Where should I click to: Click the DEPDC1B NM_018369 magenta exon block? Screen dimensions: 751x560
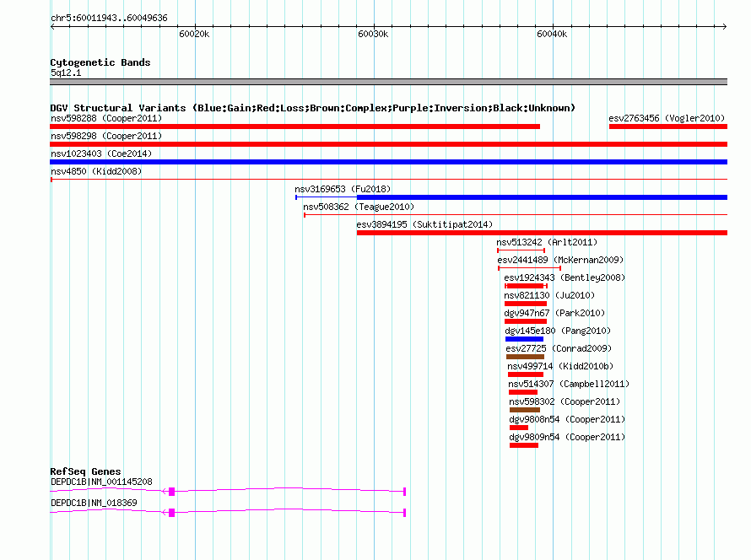click(x=171, y=513)
